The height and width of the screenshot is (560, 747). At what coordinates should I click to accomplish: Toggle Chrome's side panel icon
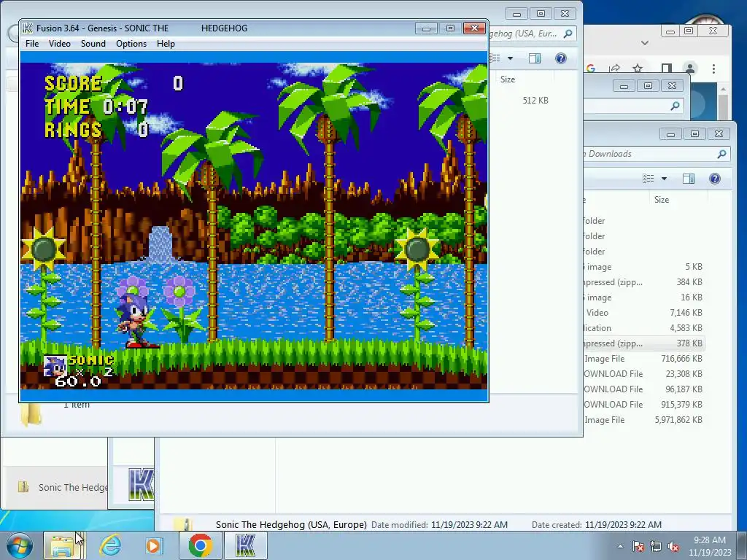[667, 69]
